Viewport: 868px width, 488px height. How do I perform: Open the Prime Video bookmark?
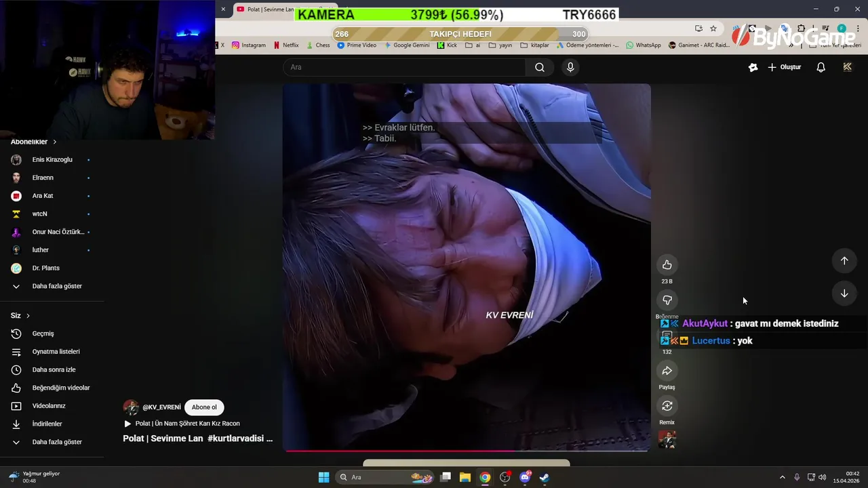[357, 45]
